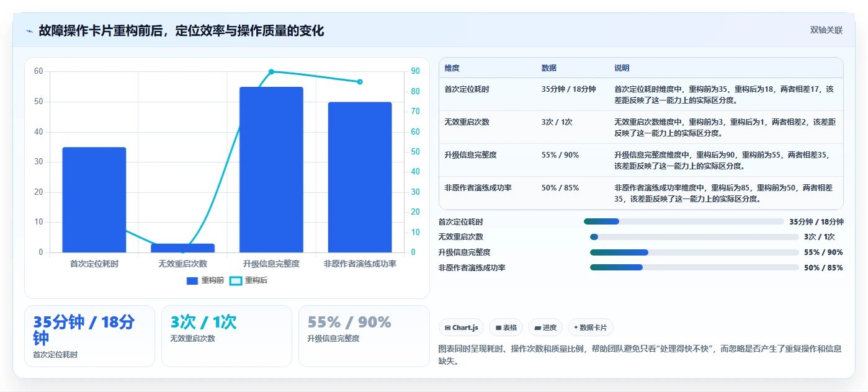
Task: Open the 55% / 90% data card
Action: (364, 336)
